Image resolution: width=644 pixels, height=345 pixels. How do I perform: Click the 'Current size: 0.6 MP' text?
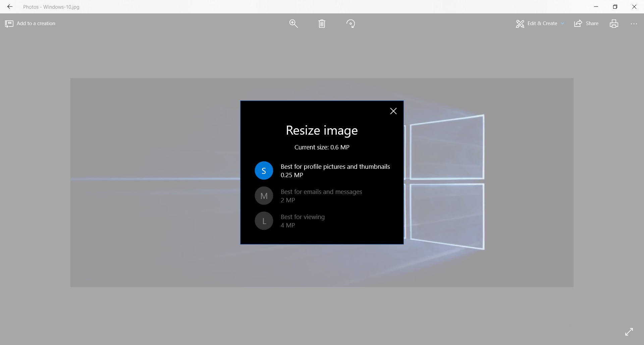click(x=322, y=147)
